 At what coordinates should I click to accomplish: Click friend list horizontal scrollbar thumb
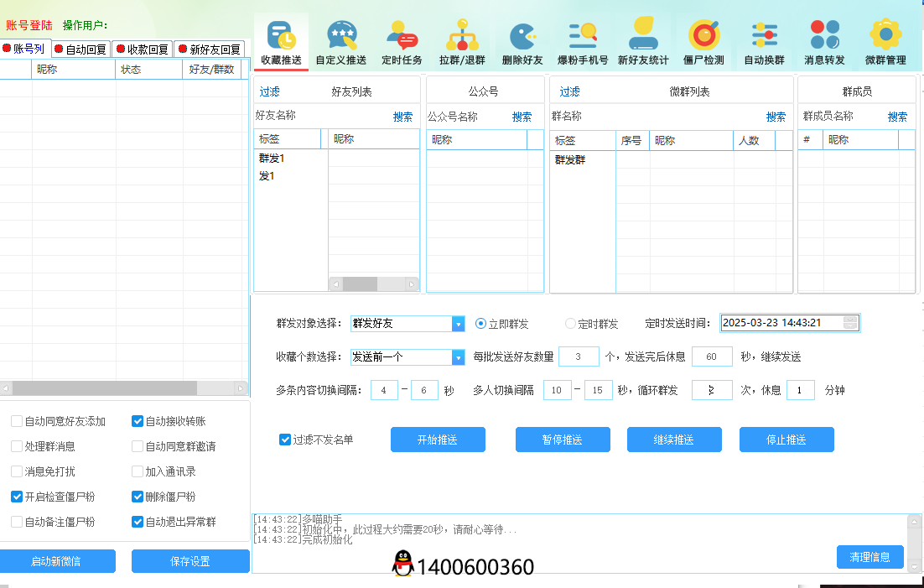(x=360, y=284)
